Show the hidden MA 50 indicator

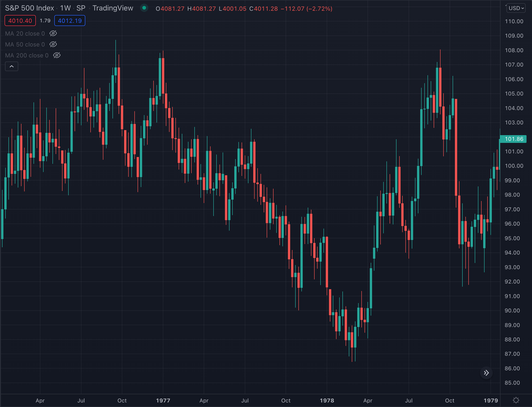pyautogui.click(x=53, y=44)
